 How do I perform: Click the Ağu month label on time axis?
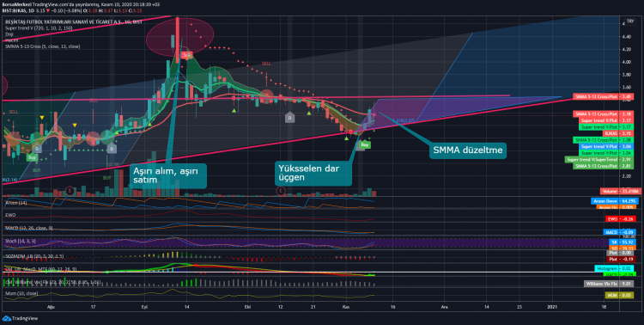(51, 307)
